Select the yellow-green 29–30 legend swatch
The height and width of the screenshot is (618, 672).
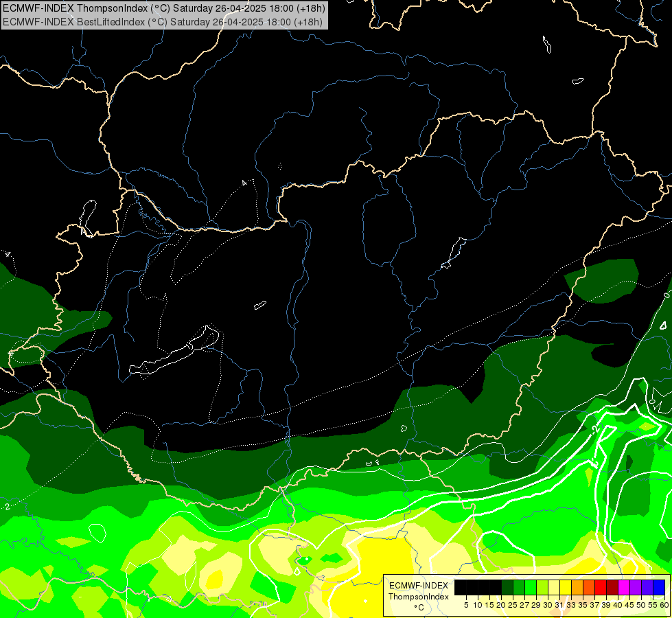[542, 587]
